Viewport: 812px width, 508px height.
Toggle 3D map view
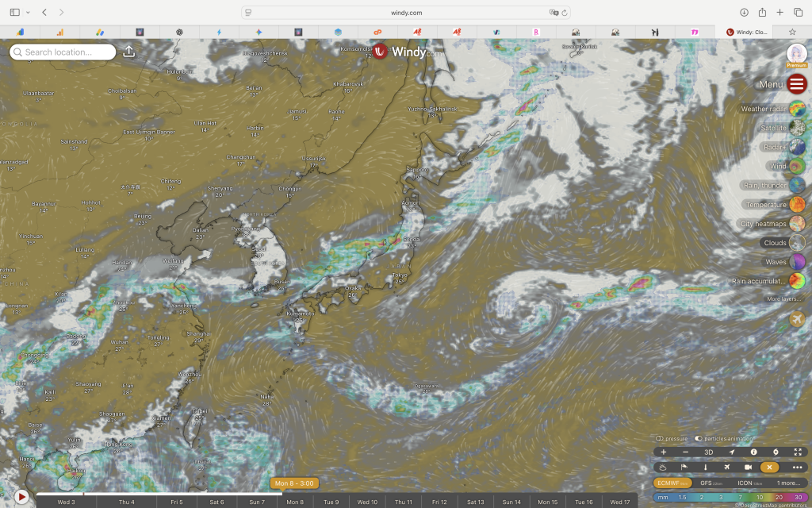708,452
